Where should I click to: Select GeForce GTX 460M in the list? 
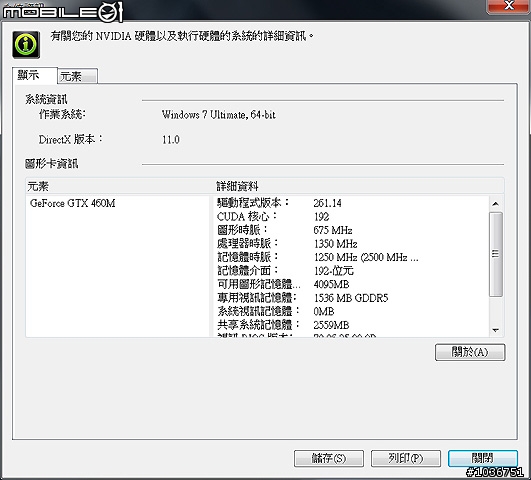click(x=73, y=203)
